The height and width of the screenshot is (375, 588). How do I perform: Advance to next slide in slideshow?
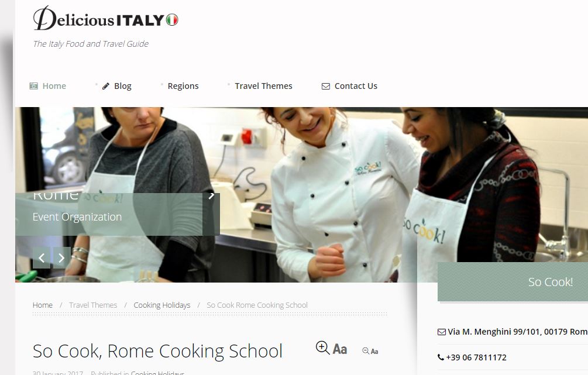click(61, 257)
